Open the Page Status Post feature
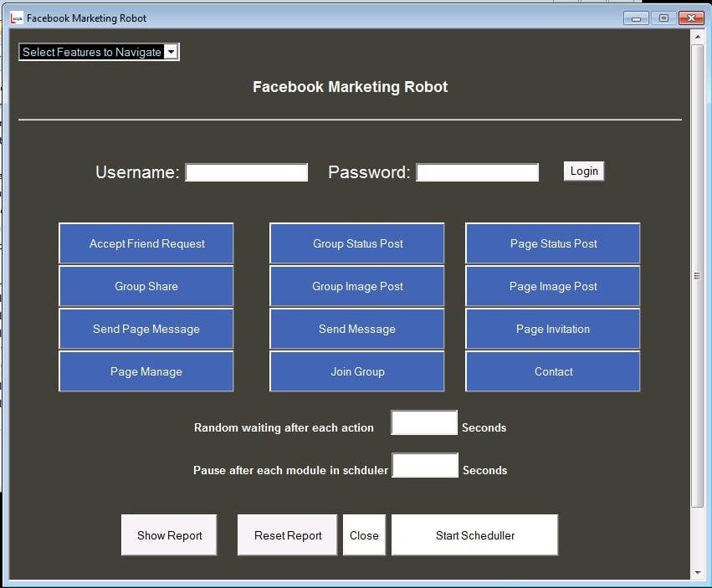Screen dimensions: 712x588 point(552,243)
